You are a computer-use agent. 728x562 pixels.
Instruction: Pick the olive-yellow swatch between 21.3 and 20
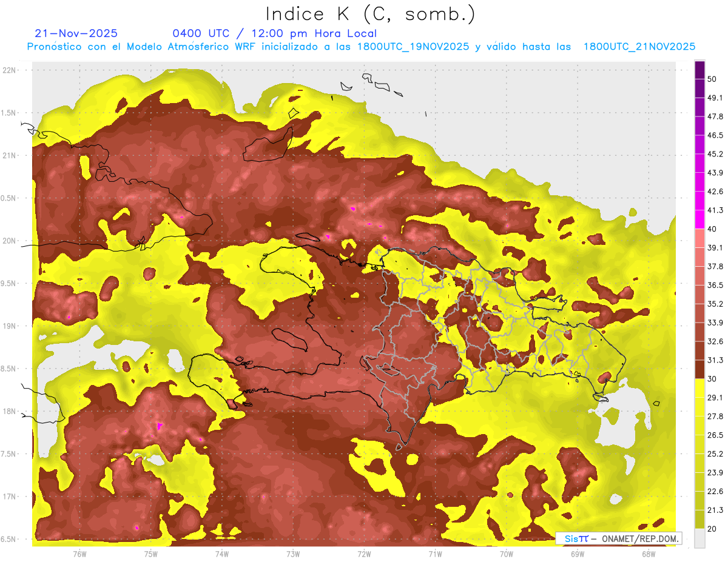(x=699, y=520)
